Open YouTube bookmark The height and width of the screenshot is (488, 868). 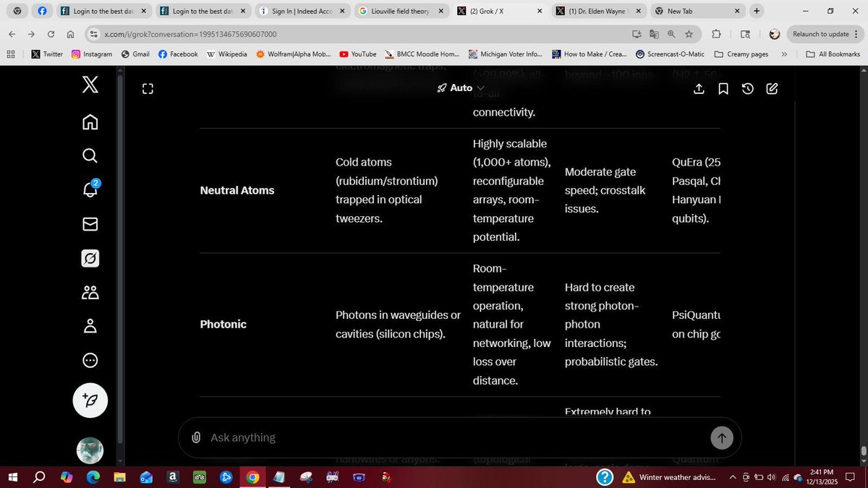(358, 54)
